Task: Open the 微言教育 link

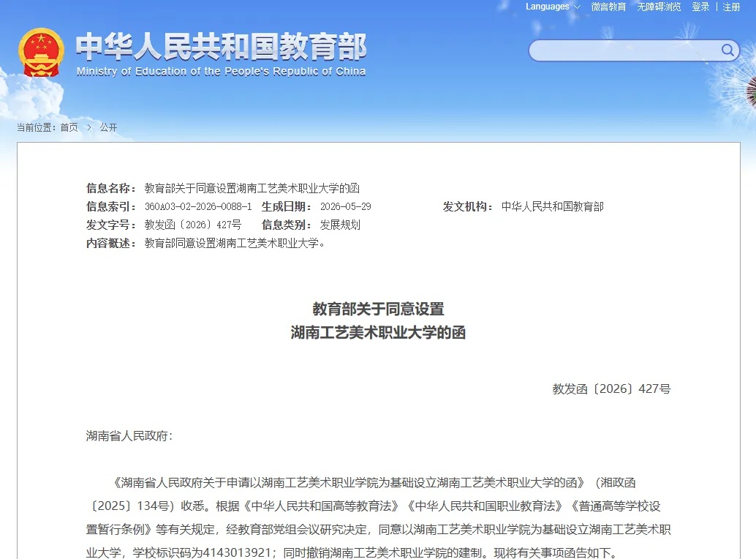Action: [x=608, y=7]
